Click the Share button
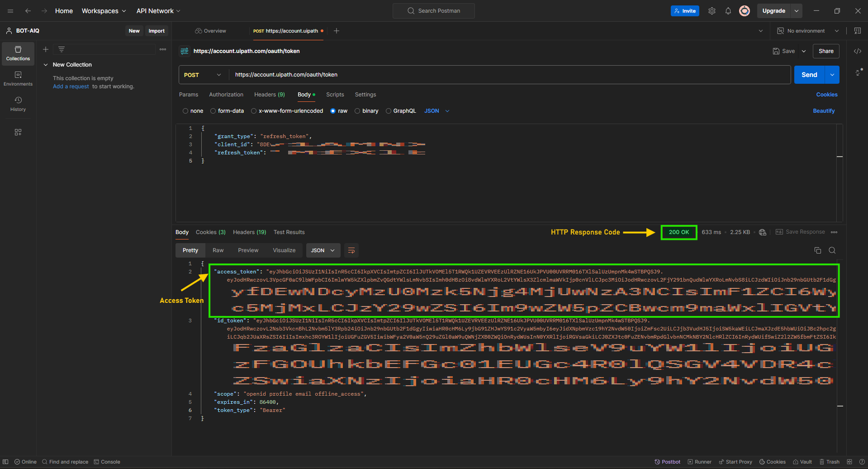 tap(826, 51)
